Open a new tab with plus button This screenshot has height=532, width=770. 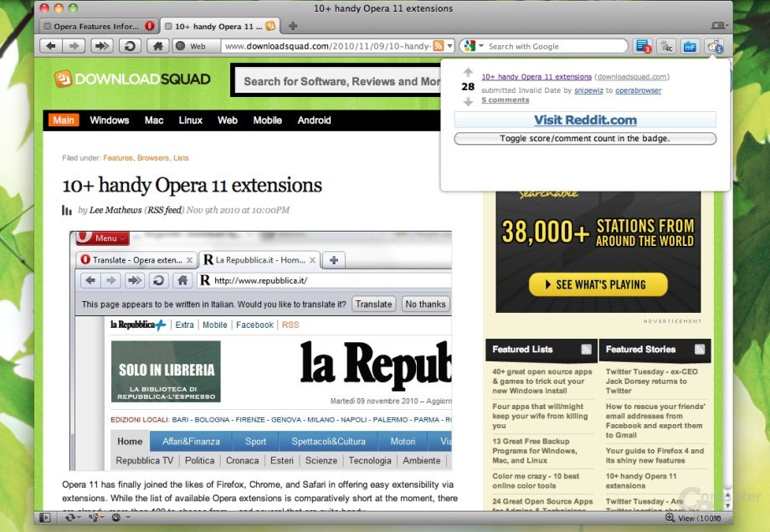pos(293,26)
